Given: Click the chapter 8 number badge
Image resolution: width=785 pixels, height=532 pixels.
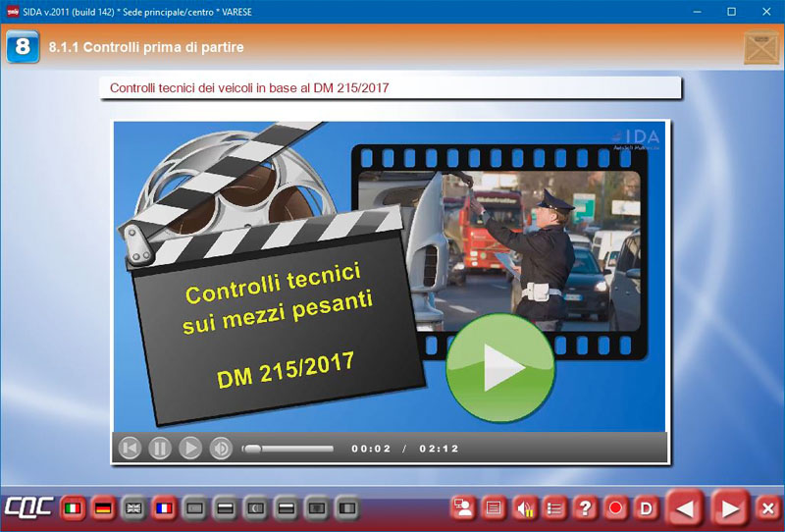Looking at the screenshot, I should pos(22,47).
